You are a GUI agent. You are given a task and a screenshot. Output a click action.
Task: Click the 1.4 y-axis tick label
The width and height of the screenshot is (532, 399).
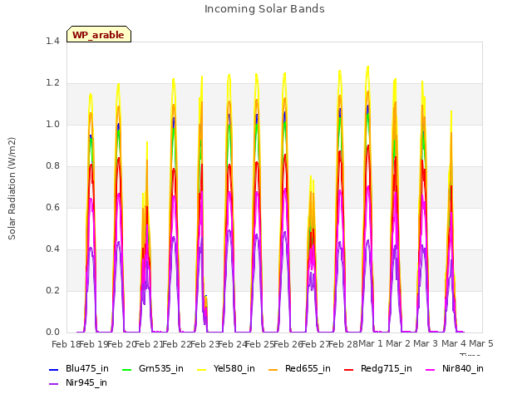point(52,41)
